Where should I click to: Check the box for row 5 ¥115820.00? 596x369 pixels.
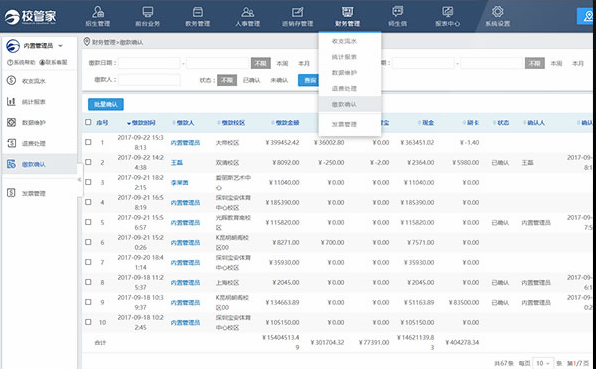coord(88,222)
